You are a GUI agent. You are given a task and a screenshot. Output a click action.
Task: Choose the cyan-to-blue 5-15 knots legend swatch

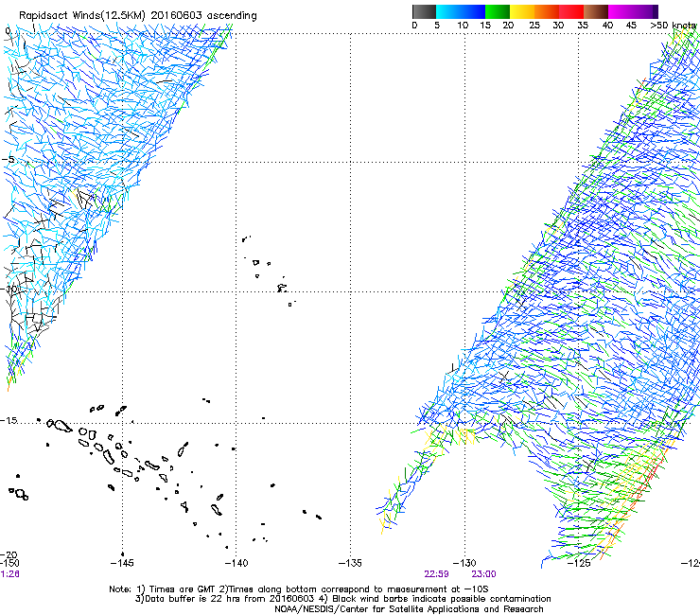pos(461,11)
